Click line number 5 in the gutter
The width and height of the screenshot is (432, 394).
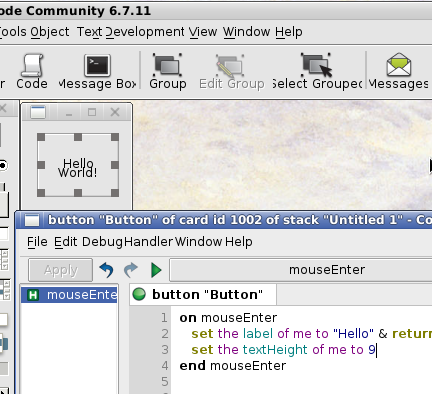pyautogui.click(x=165, y=381)
